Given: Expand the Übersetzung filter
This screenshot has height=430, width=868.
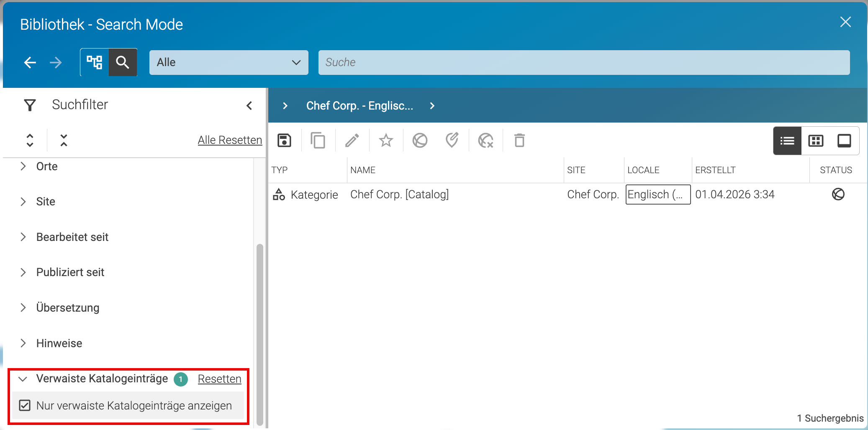Looking at the screenshot, I should (x=23, y=308).
